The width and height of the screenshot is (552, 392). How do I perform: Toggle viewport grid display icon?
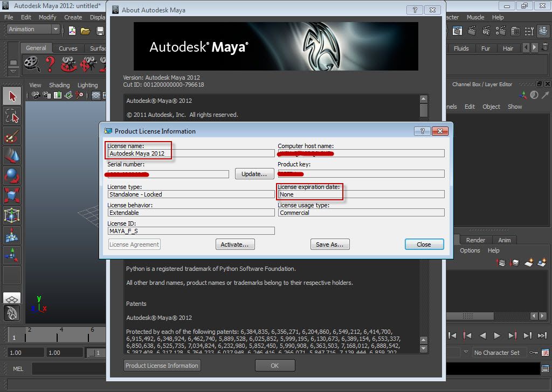tap(96, 95)
